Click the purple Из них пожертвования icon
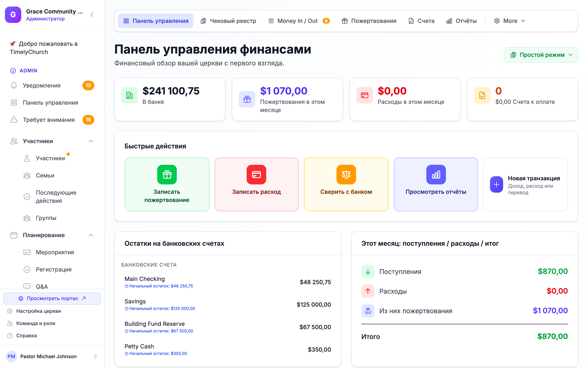 368,311
